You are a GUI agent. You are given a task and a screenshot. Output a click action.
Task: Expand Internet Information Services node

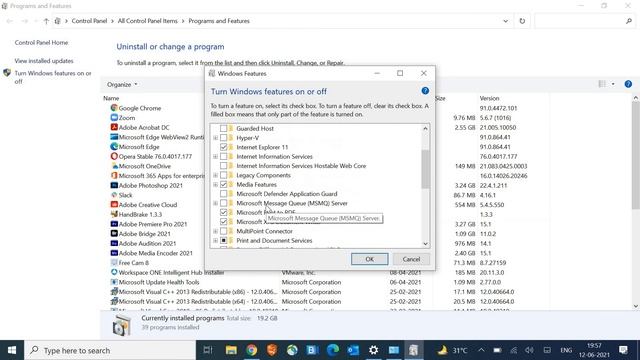pos(215,156)
